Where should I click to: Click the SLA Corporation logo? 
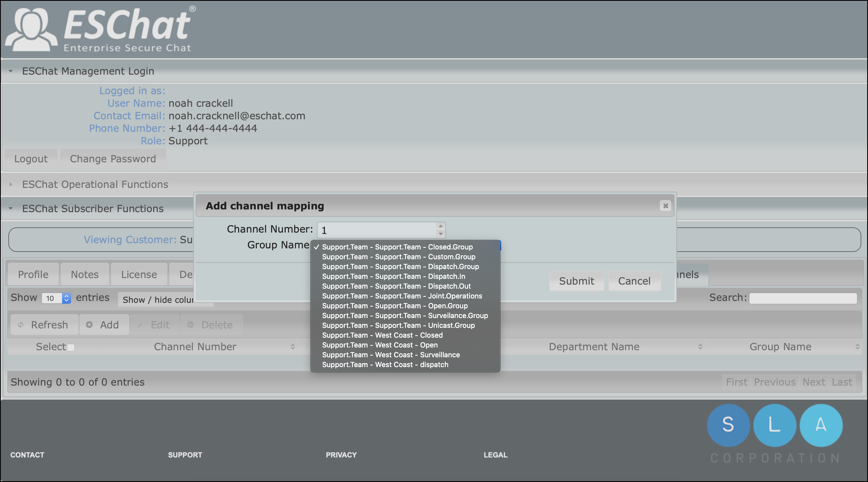pos(775,426)
